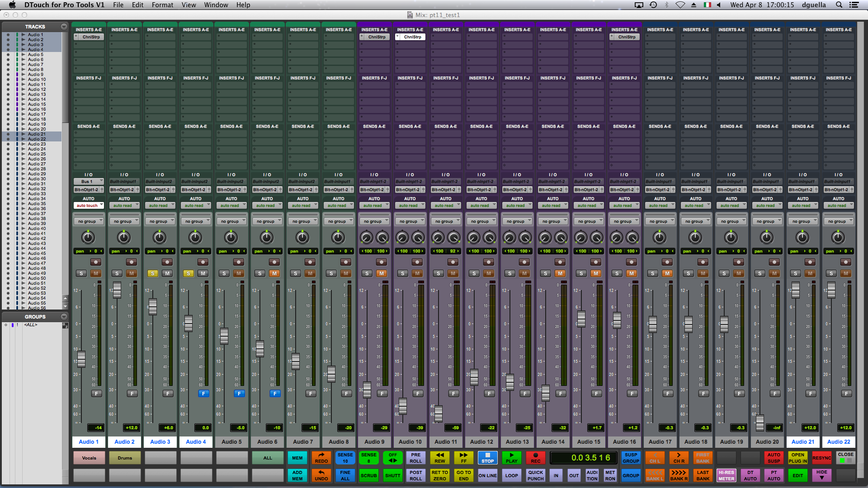Viewport: 868px width, 488px height.
Task: Click the REDO arrow button
Action: pyautogui.click(x=321, y=458)
